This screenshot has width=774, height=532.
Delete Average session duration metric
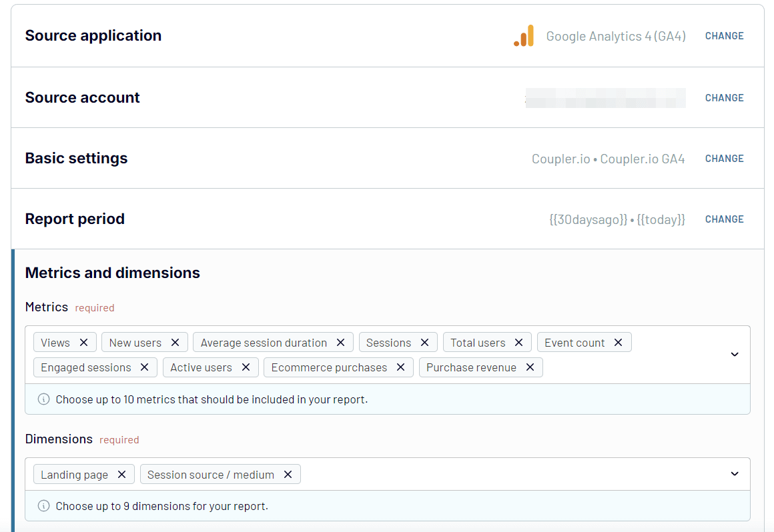coord(340,343)
